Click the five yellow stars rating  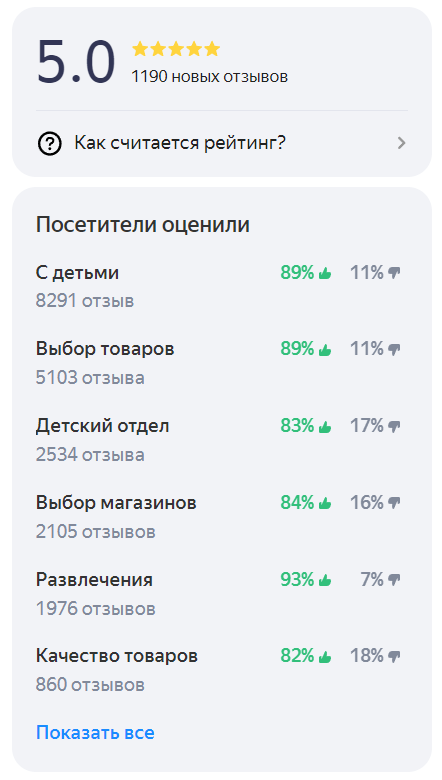click(176, 49)
